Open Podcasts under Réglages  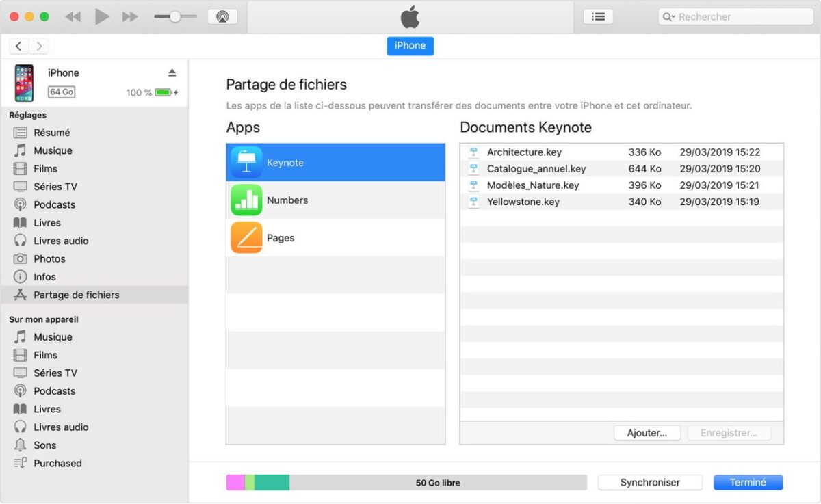coord(55,204)
